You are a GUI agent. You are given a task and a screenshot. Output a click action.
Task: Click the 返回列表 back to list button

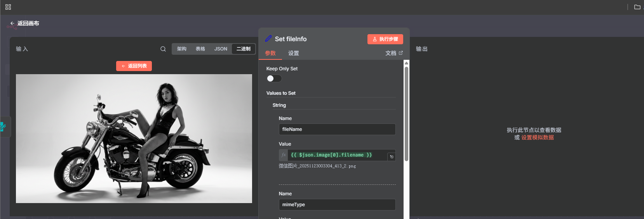[x=134, y=66]
